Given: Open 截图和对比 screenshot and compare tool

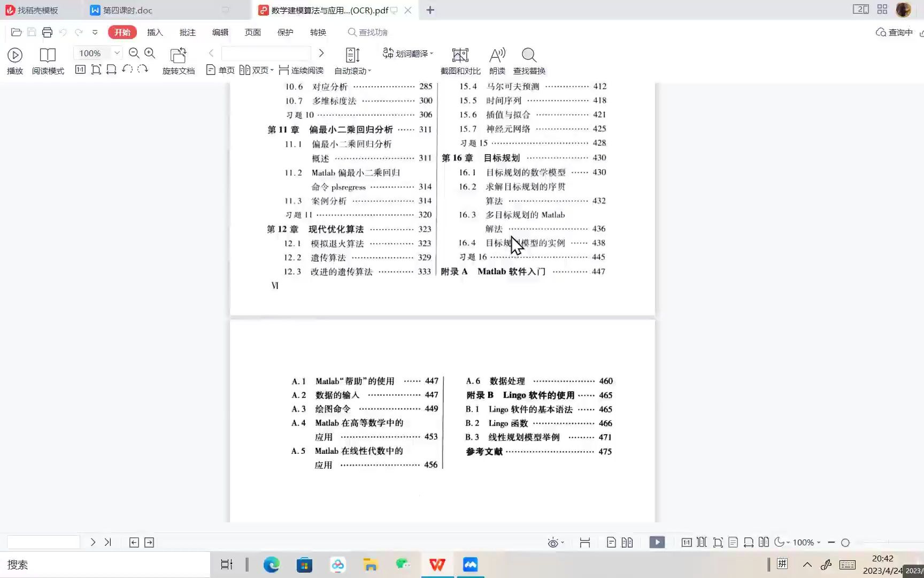Looking at the screenshot, I should point(459,60).
